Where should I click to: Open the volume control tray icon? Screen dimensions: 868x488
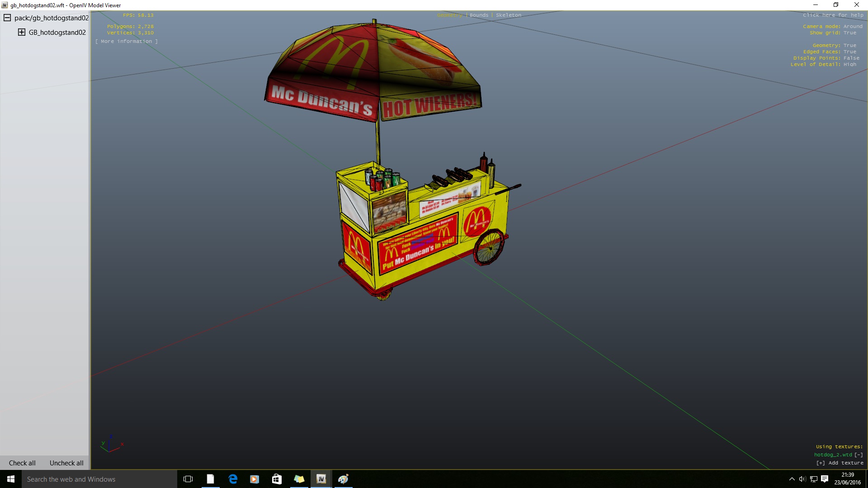[802, 479]
